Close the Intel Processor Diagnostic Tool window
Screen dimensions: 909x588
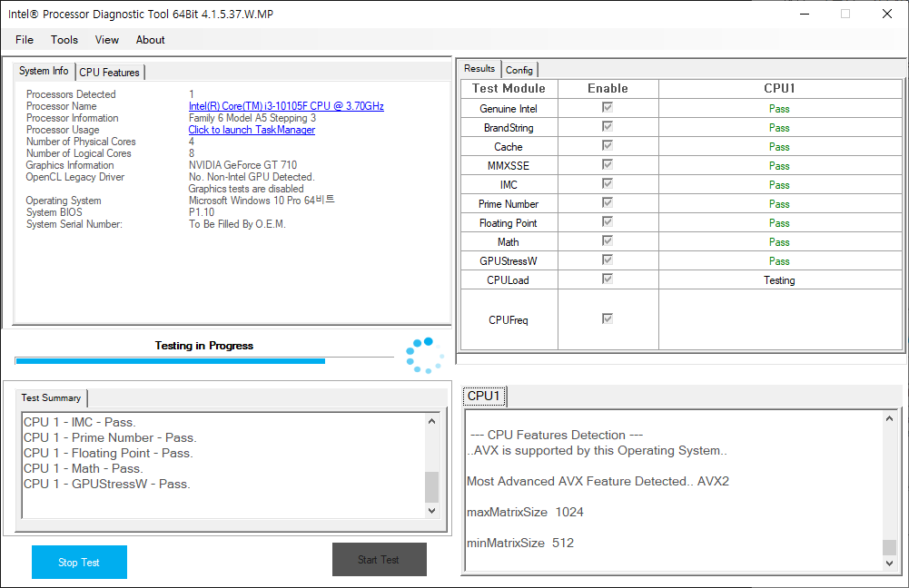[x=887, y=14]
